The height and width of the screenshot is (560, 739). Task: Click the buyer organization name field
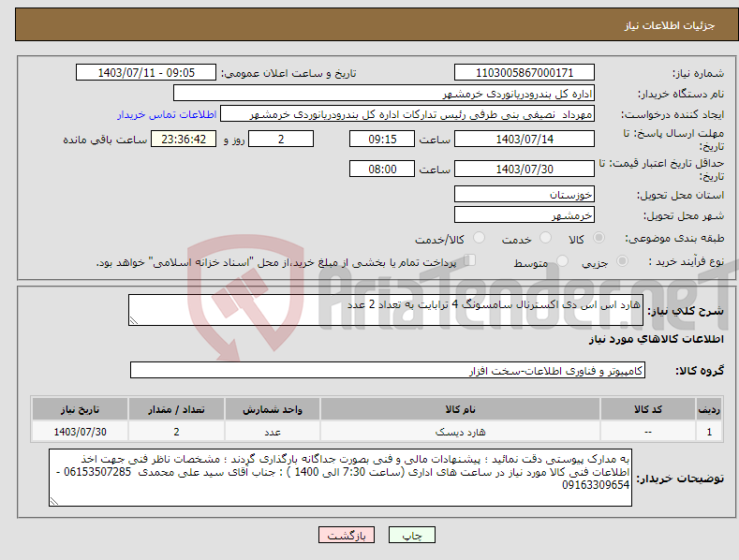coord(384,94)
